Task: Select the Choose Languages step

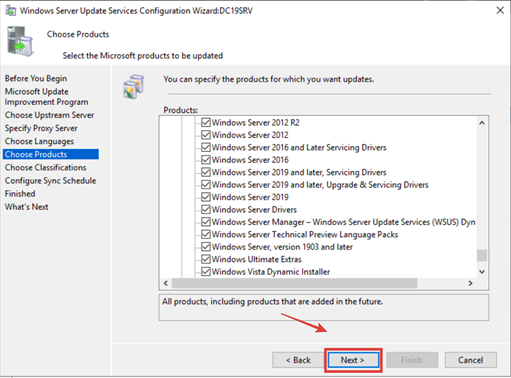Action: [x=39, y=141]
